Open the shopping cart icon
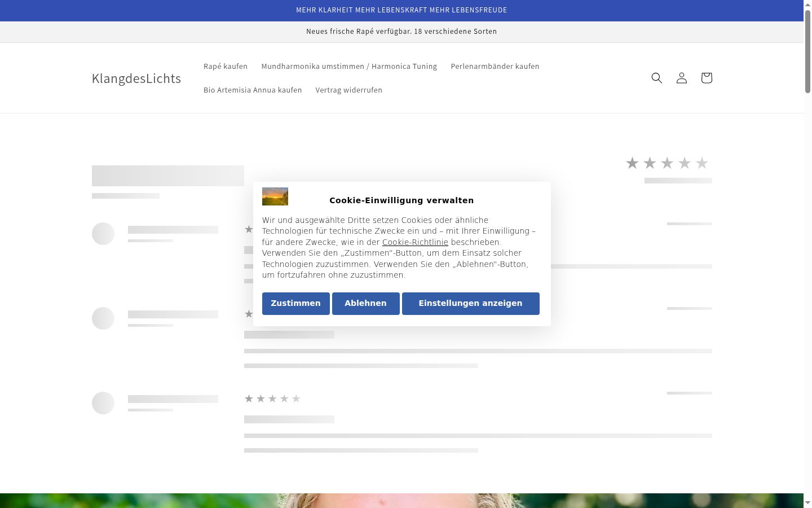This screenshot has width=812, height=508. 707,78
